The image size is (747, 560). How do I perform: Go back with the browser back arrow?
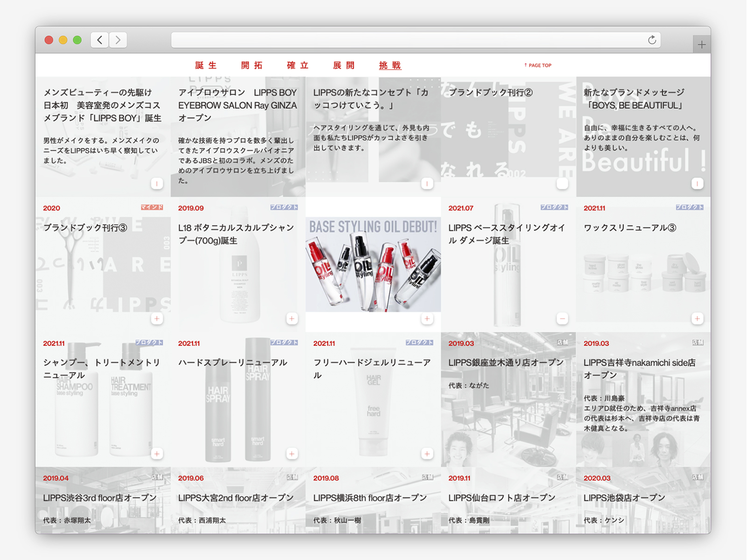(x=99, y=40)
